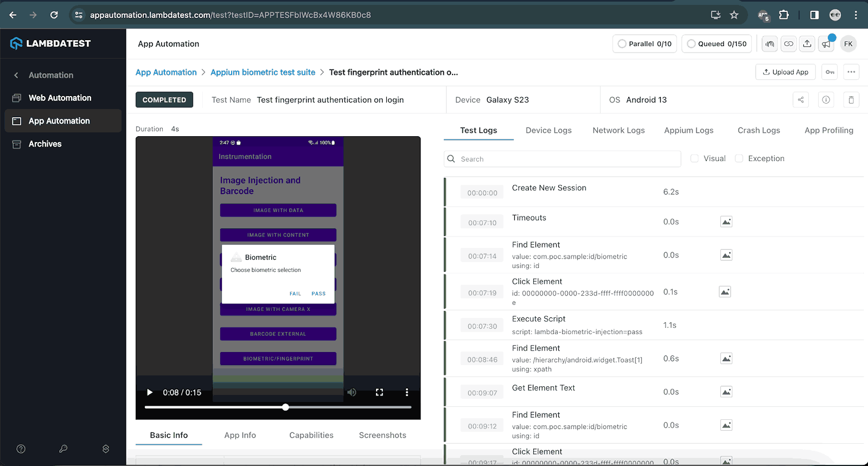The width and height of the screenshot is (868, 466).
Task: Open the test info icon
Action: coord(826,100)
